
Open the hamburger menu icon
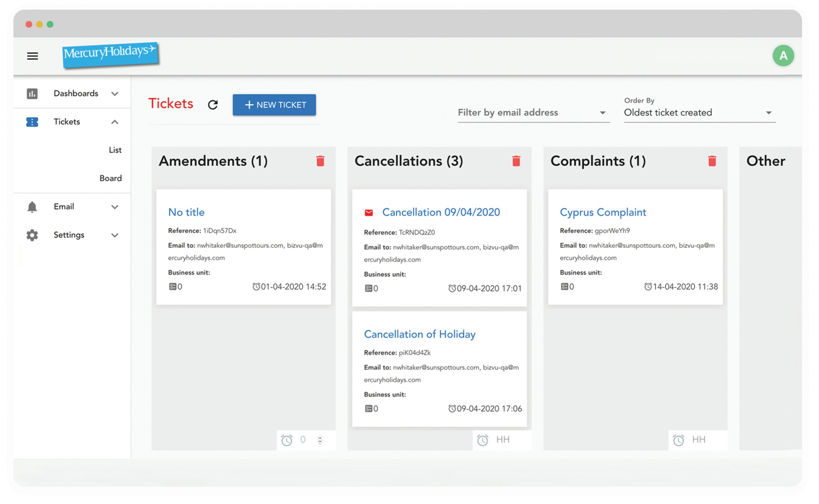point(32,56)
